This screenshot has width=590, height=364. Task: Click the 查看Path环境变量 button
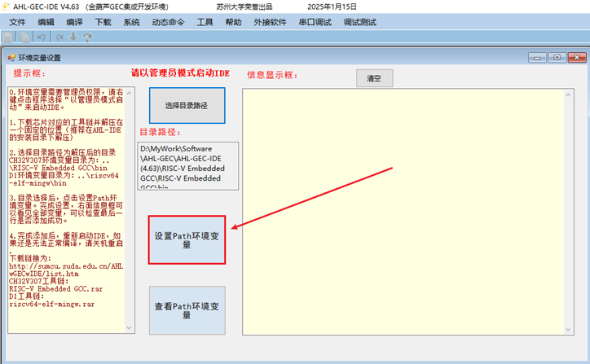[x=187, y=310]
